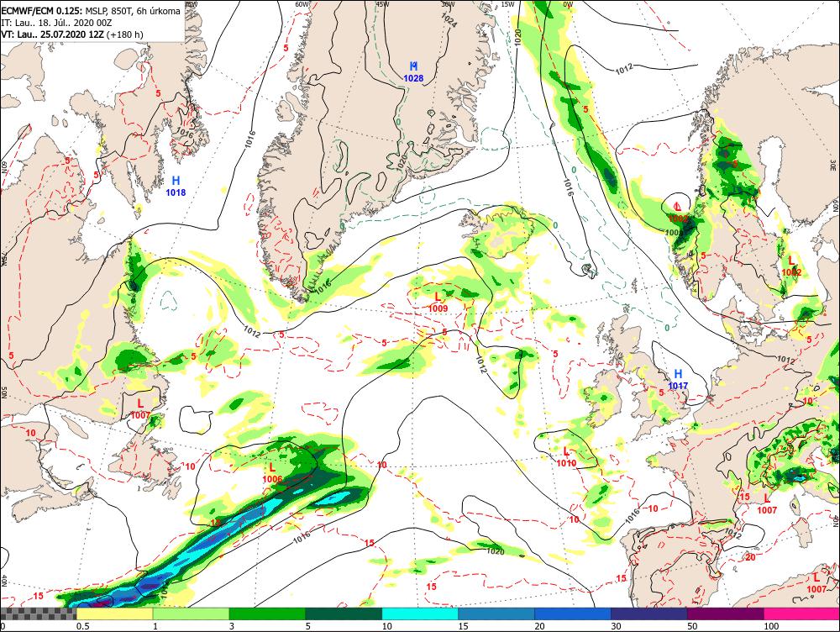Click the 1016 isobar label east of Iceland
This screenshot has height=632, width=840.
click(x=569, y=187)
